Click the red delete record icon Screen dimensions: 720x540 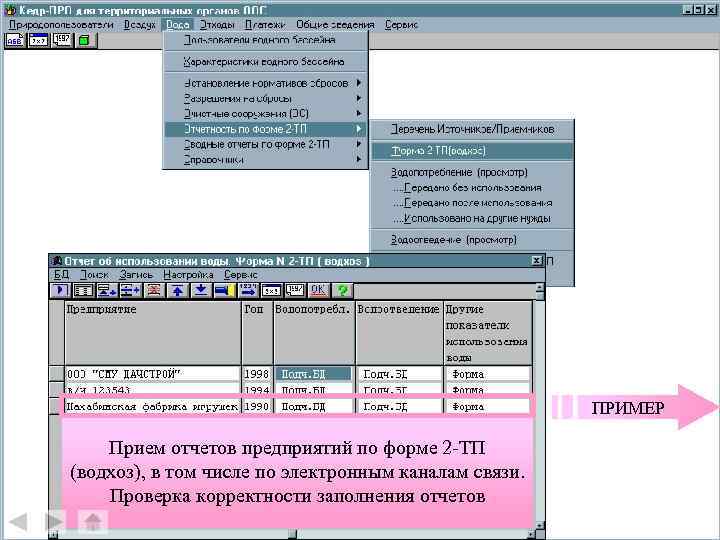pos(154,290)
